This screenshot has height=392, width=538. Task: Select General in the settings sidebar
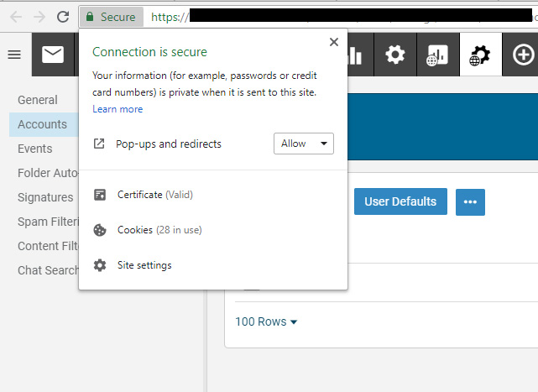pyautogui.click(x=38, y=100)
